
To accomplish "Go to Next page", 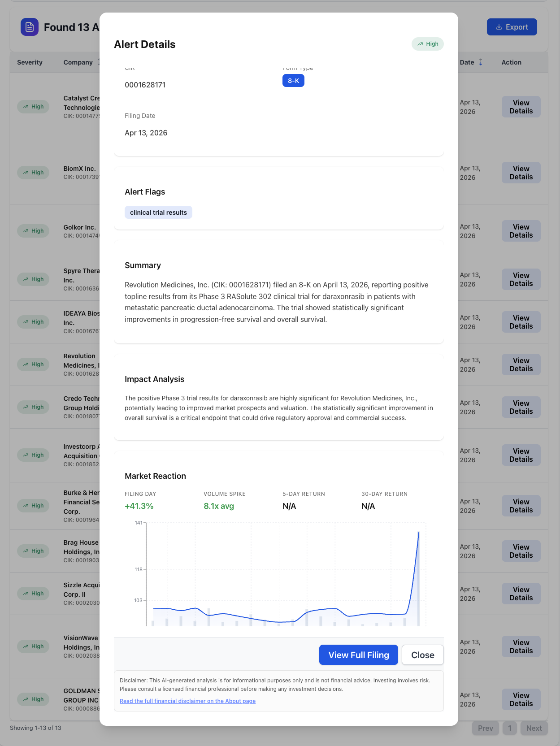I will pos(534,728).
